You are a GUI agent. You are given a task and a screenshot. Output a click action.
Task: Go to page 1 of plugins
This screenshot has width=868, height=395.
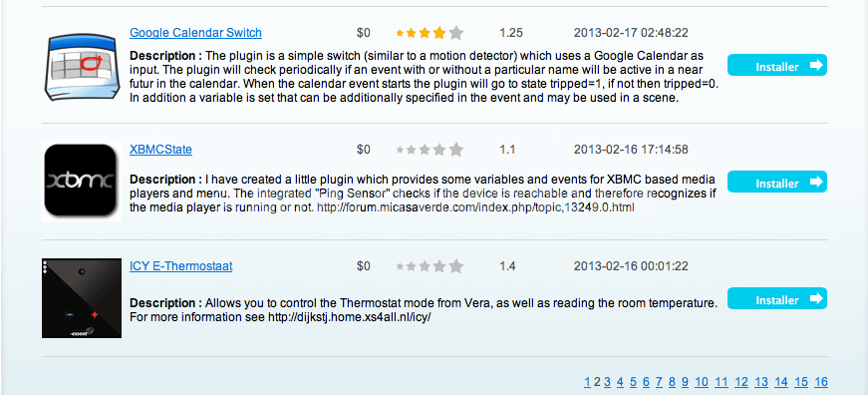587,382
